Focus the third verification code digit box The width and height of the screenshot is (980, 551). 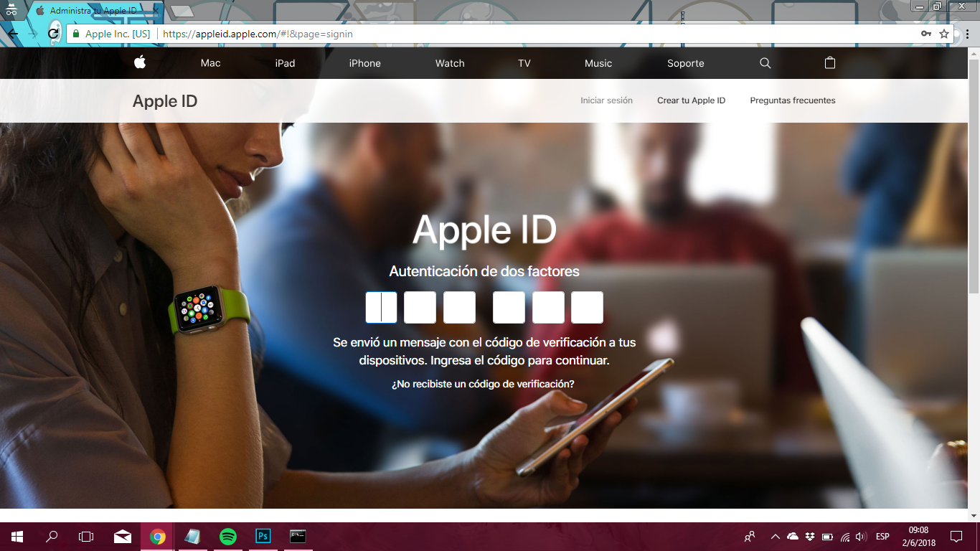click(x=459, y=307)
